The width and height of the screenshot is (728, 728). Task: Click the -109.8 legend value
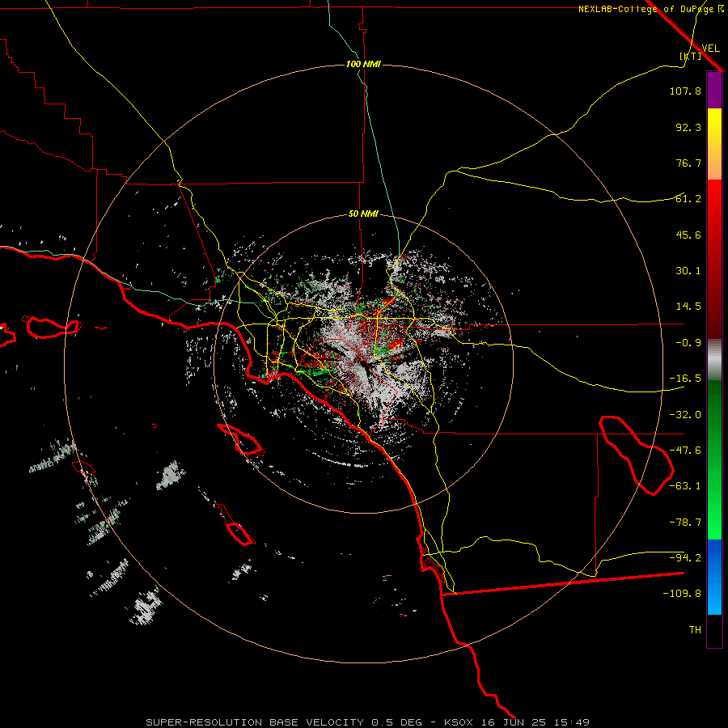pyautogui.click(x=682, y=594)
